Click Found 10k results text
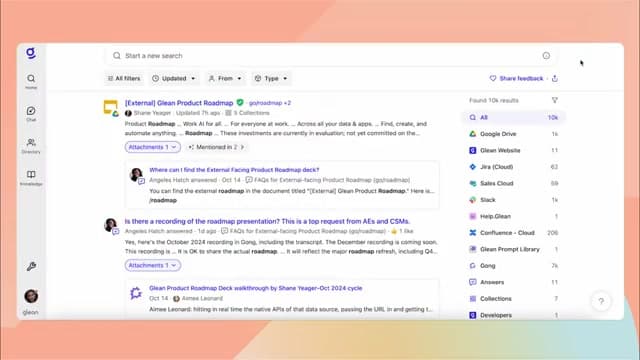Screen dimensions: 640x360 click(x=493, y=100)
